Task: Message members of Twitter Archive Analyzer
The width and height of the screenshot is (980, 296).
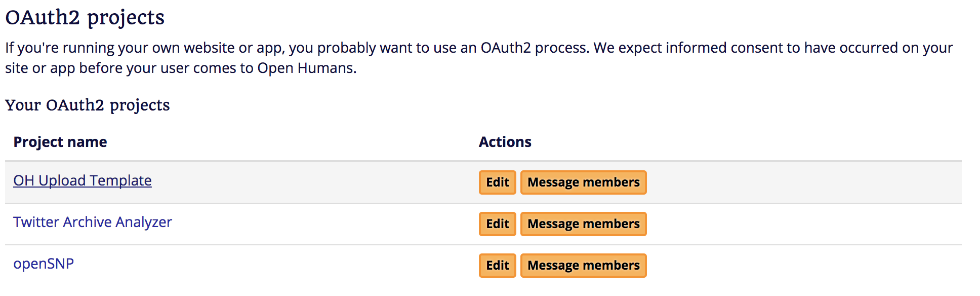Action: coord(584,224)
